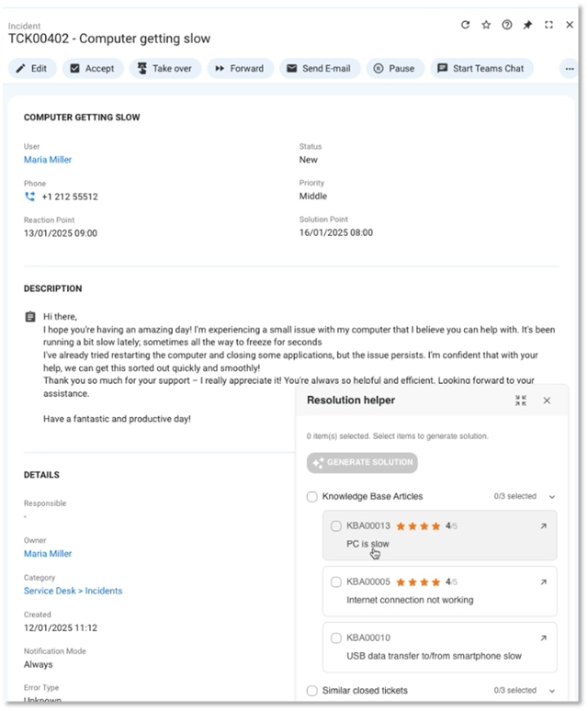
Task: Open the Service Desk > Incidents category link
Action: 73,591
